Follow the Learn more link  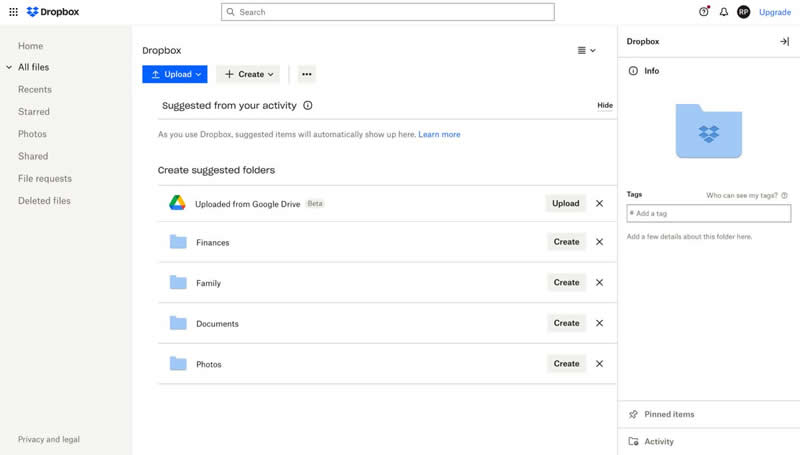click(x=439, y=134)
